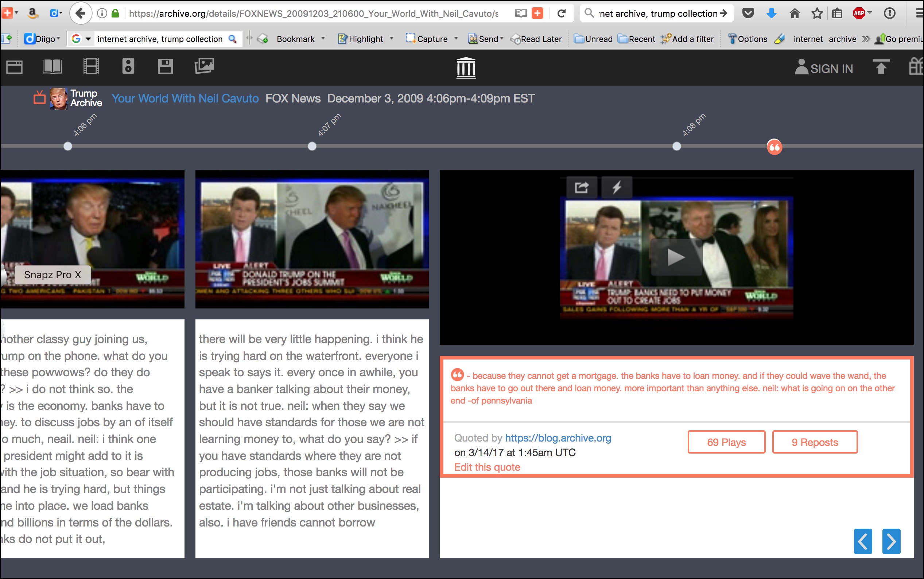
Task: Click the share icon above the video
Action: tap(582, 187)
